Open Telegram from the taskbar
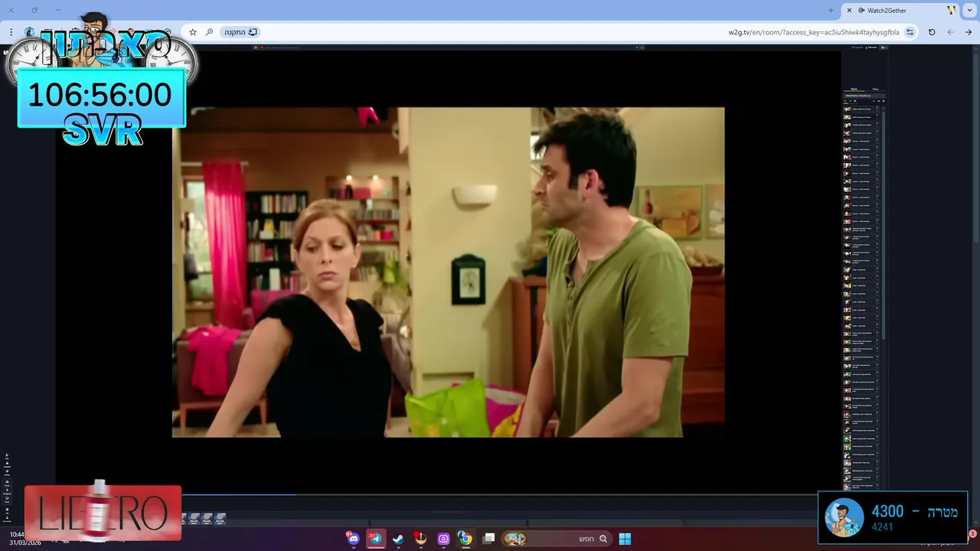This screenshot has width=980, height=551. pos(375,539)
